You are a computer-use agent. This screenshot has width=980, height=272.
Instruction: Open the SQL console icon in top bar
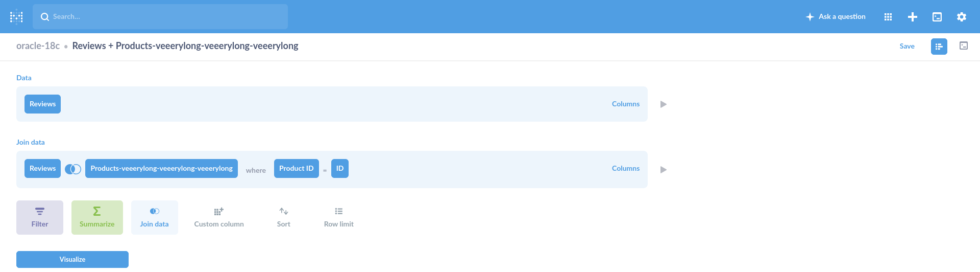937,17
